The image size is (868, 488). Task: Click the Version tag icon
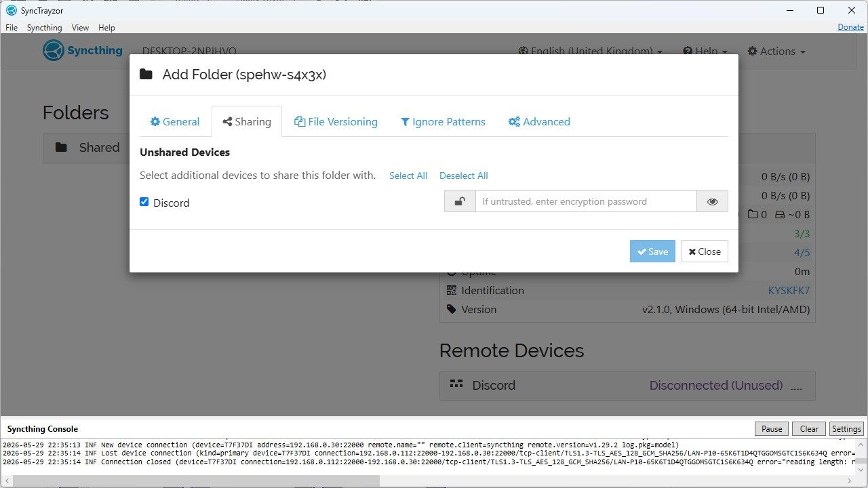pos(452,309)
